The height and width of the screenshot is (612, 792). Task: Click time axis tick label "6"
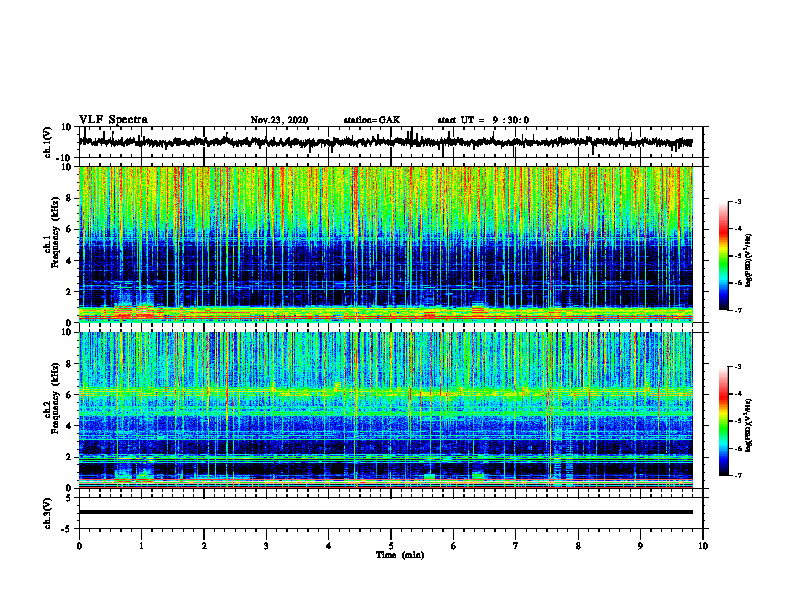point(454,546)
